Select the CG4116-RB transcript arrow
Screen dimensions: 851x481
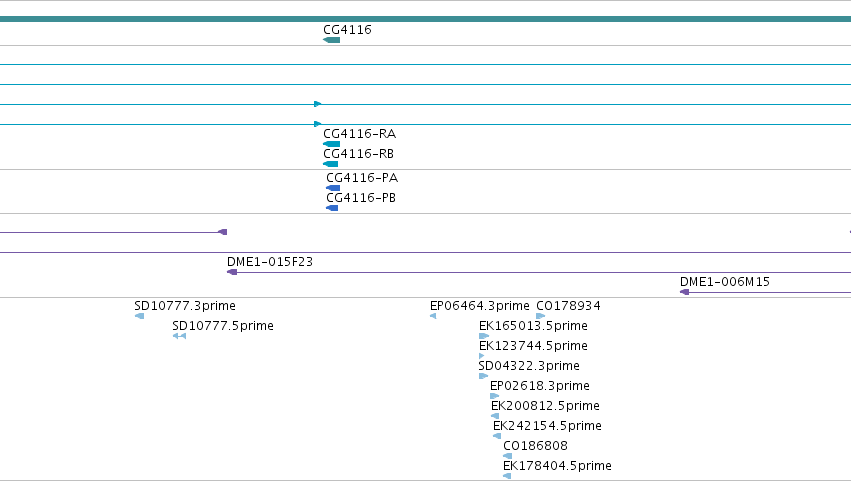[331, 164]
